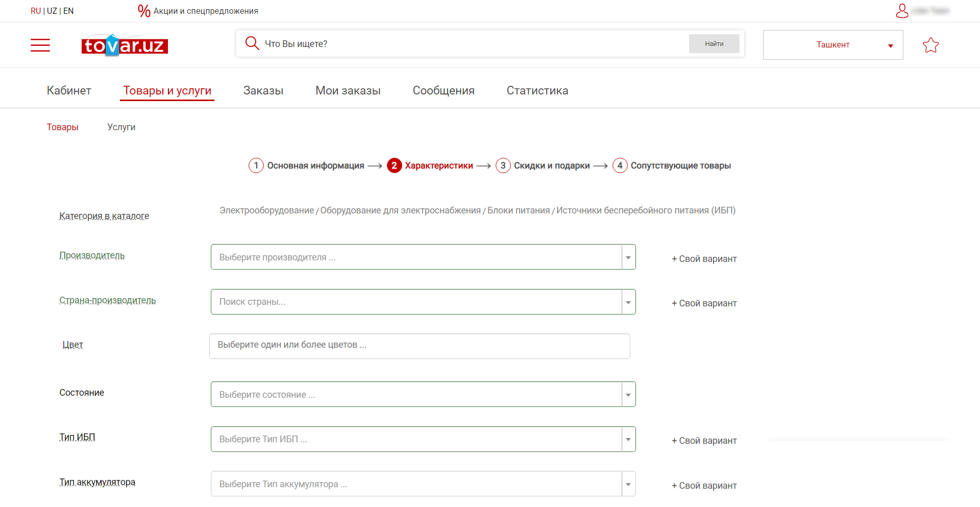Click the tovar.uz logo
The width and height of the screenshot is (980, 507).
125,45
